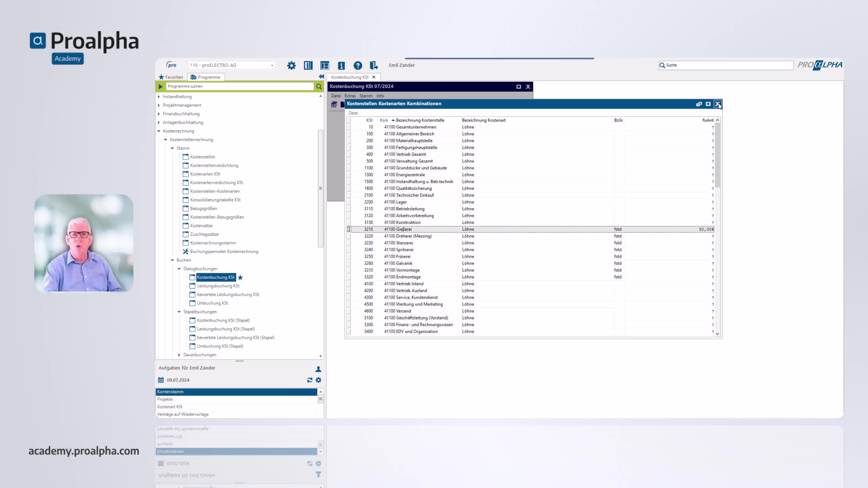
Task: Expand the Finanzbuchhaltung tree node
Action: 159,114
